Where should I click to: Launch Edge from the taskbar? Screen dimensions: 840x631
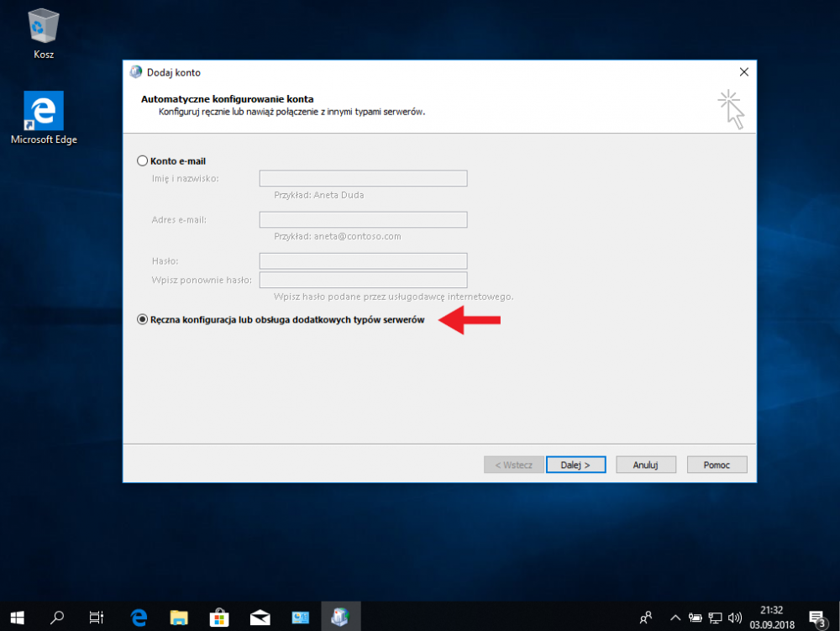coord(139,618)
